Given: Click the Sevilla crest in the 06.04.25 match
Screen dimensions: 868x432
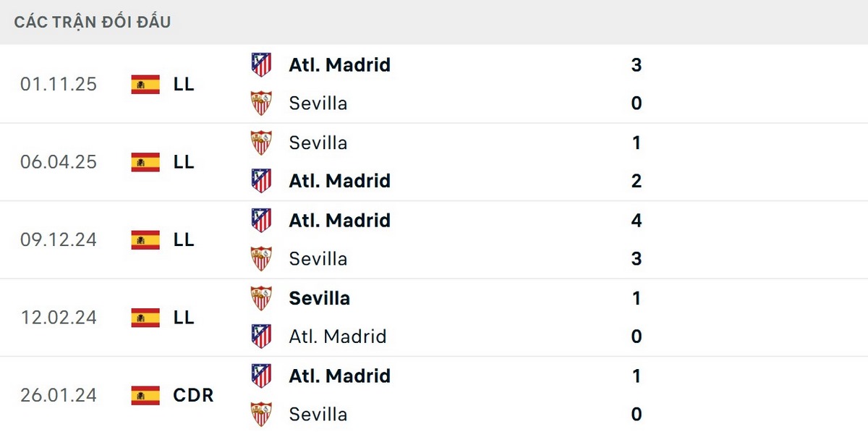Looking at the screenshot, I should tap(260, 143).
